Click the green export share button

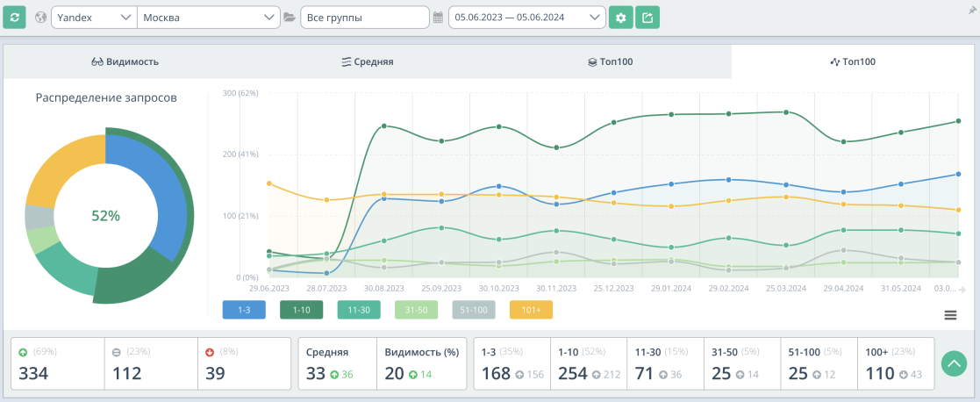click(647, 18)
